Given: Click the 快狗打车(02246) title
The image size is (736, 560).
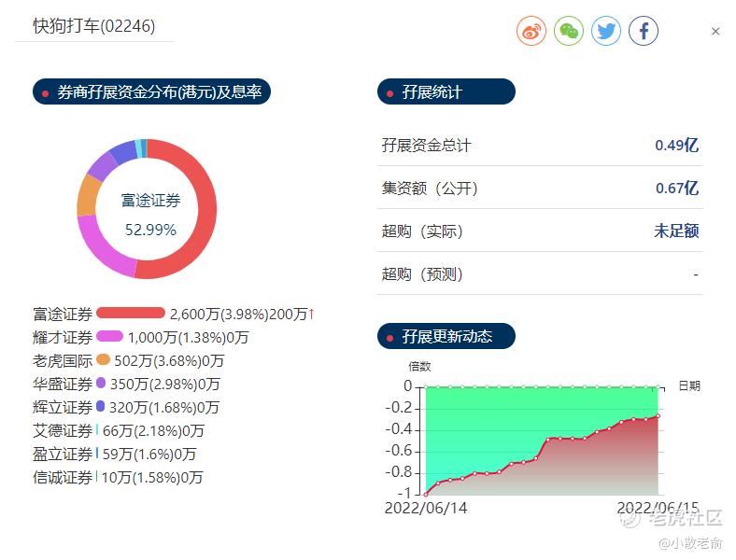Looking at the screenshot, I should click(x=94, y=26).
